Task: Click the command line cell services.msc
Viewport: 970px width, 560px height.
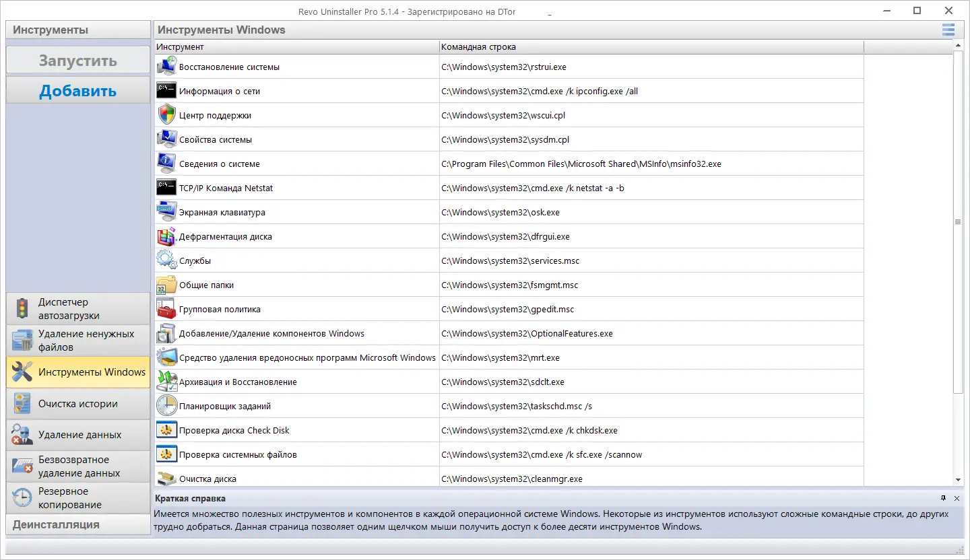Action: click(651, 260)
